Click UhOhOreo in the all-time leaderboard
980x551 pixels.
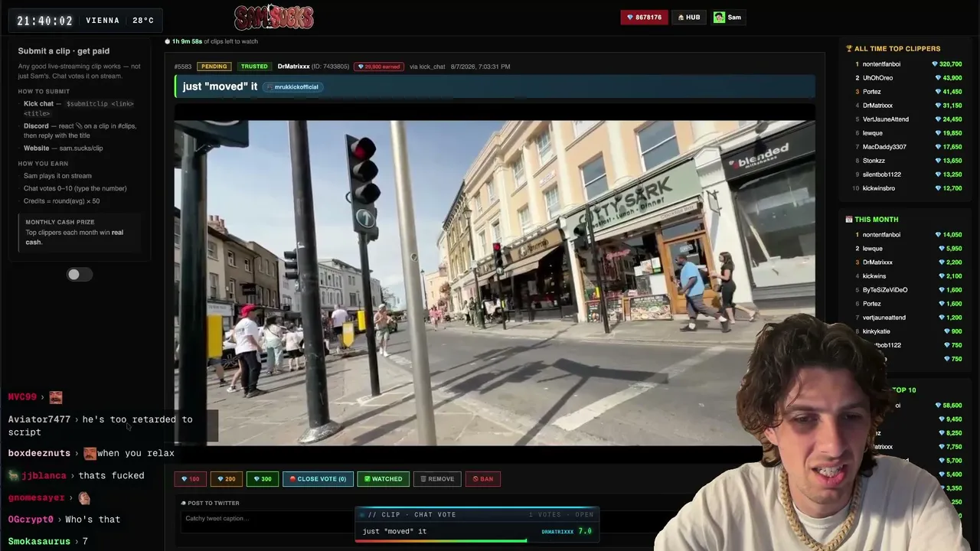click(x=877, y=78)
